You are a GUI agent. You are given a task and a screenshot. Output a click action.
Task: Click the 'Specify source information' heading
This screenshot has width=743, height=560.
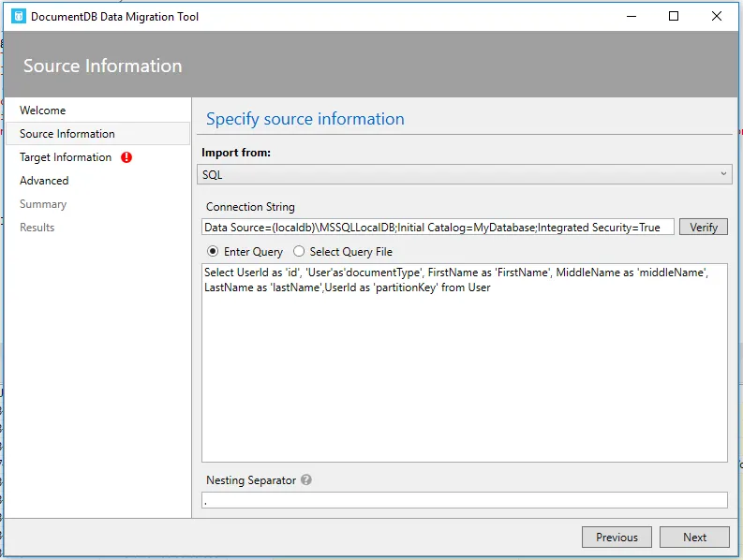pyautogui.click(x=305, y=119)
